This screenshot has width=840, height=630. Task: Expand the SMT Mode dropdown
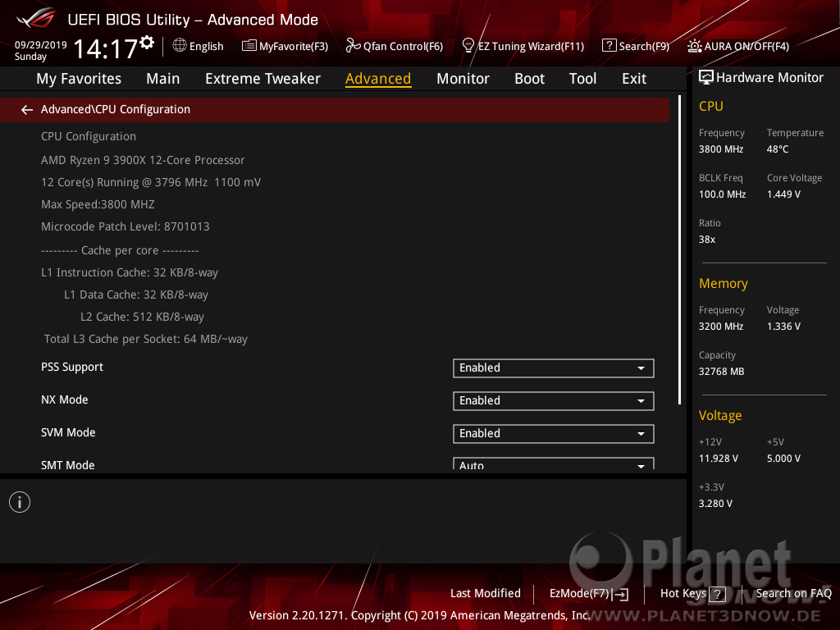point(554,464)
